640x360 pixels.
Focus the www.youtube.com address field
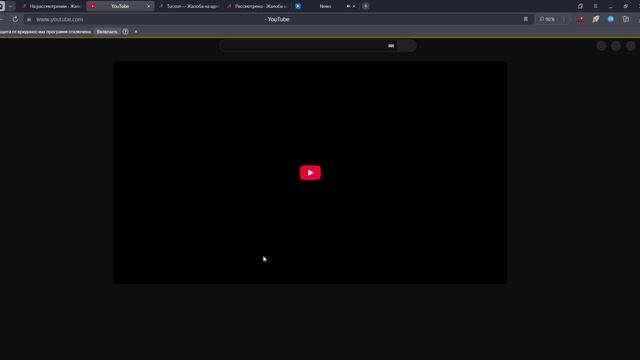point(60,19)
